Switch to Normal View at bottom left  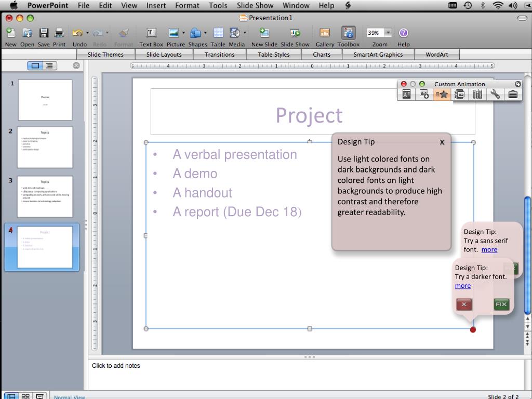[x=11, y=396]
